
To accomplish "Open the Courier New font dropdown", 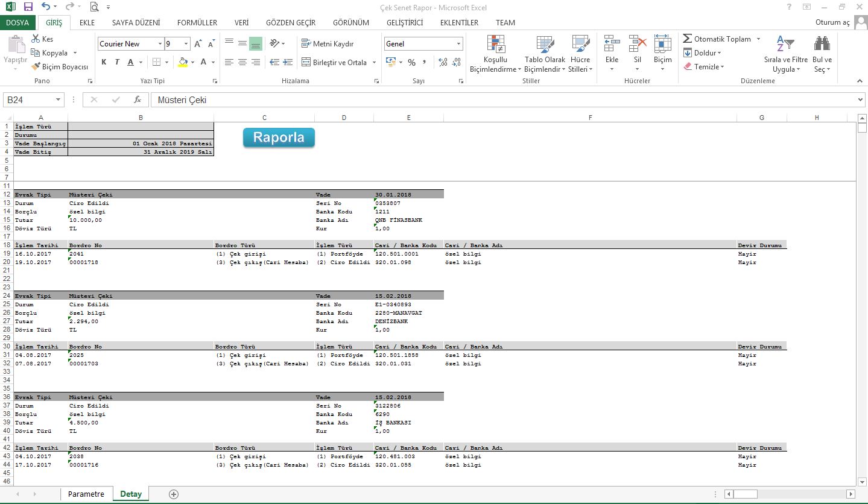I will pos(160,44).
